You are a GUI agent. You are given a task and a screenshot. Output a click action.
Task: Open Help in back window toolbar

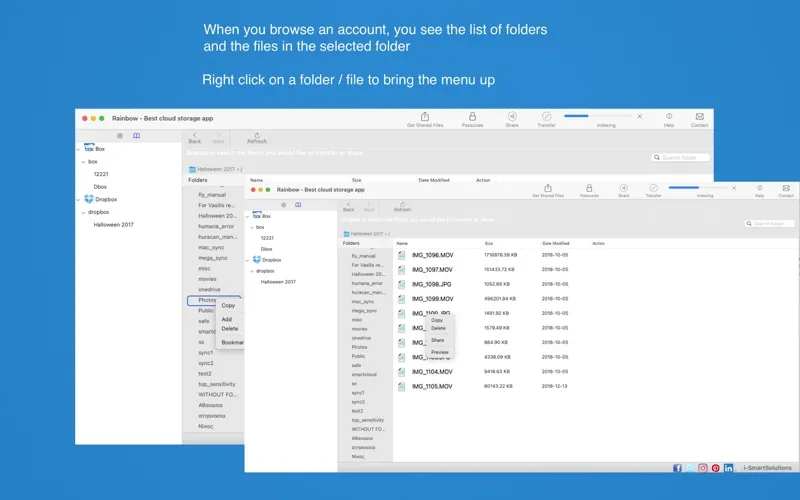(669, 116)
